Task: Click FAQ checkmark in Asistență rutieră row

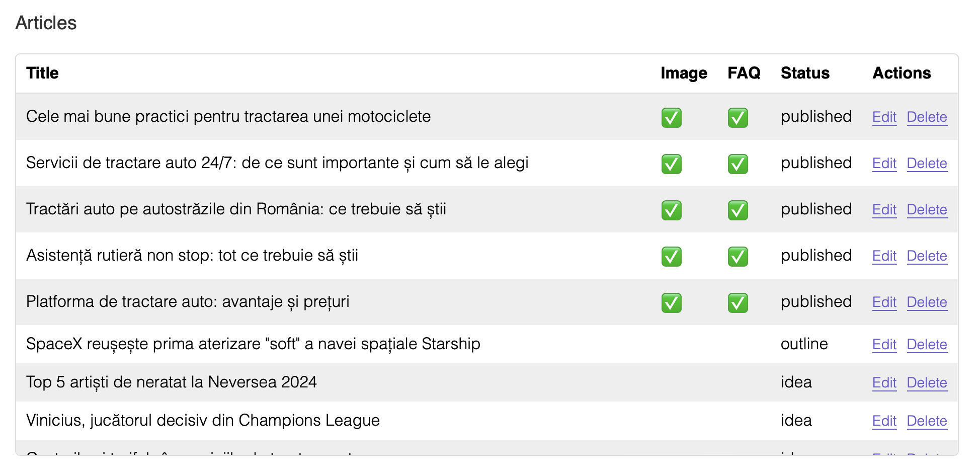Action: [x=738, y=256]
